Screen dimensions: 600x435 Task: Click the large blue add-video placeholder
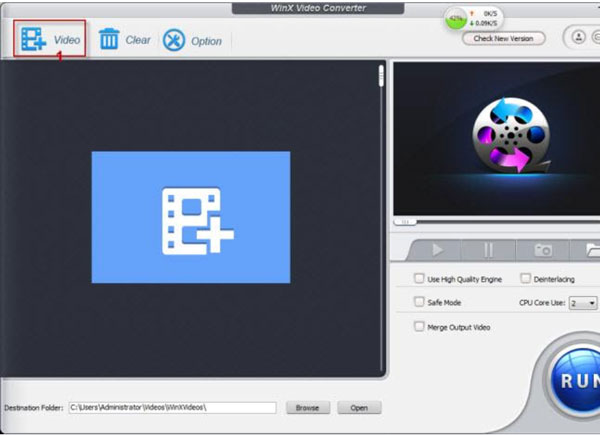click(x=191, y=217)
